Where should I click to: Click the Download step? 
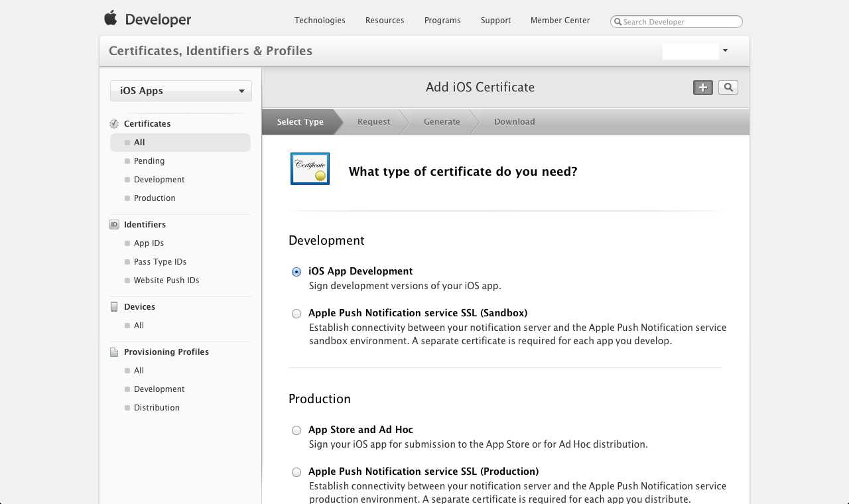coord(514,122)
